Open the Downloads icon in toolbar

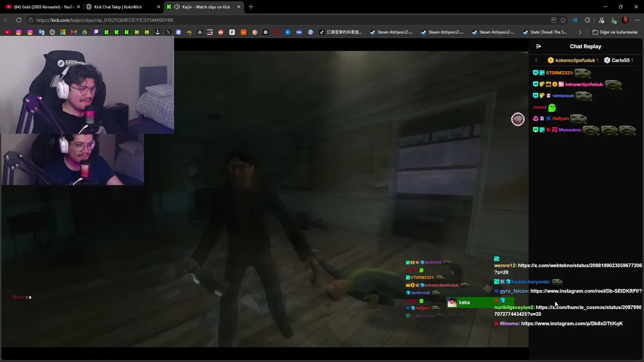614,20
